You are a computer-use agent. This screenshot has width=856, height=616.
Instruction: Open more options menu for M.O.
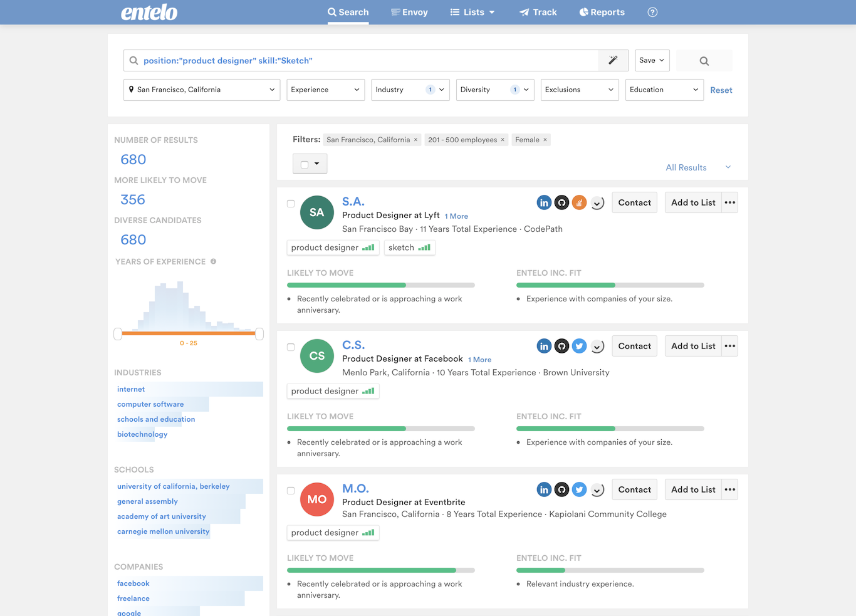pyautogui.click(x=729, y=489)
